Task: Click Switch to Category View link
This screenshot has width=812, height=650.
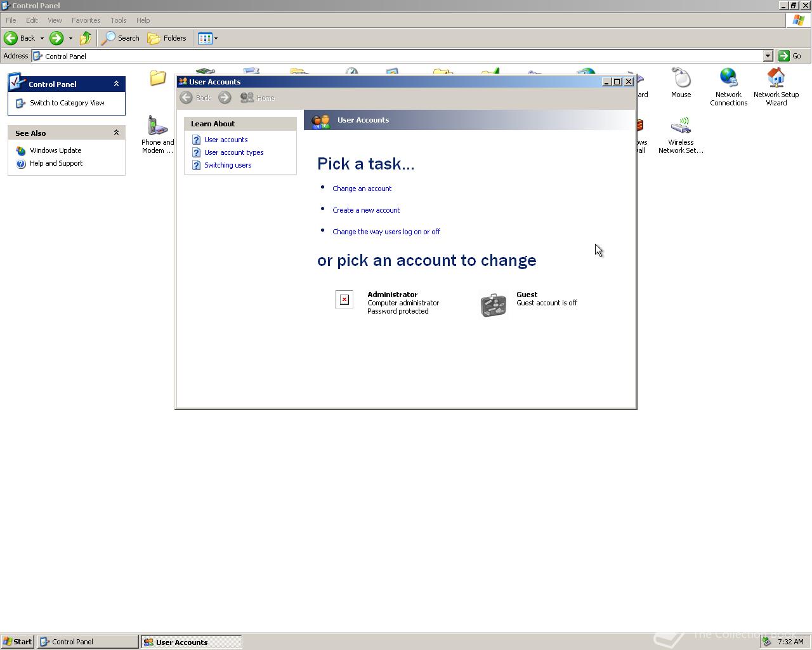Action: [x=67, y=103]
